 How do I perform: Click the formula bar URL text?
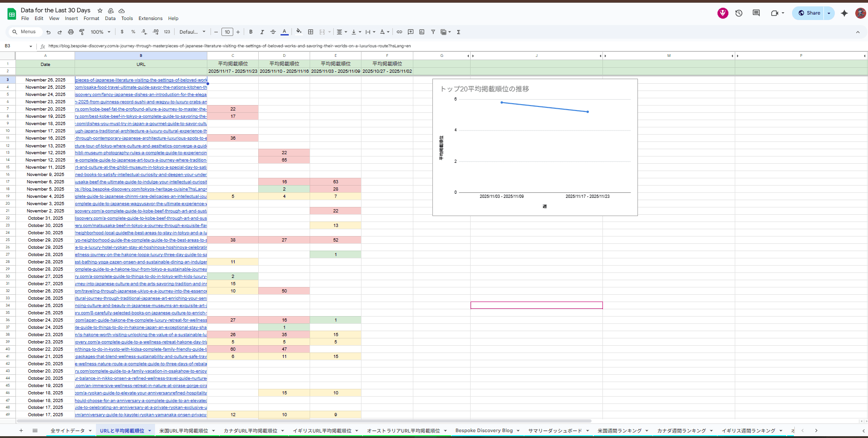pyautogui.click(x=230, y=46)
